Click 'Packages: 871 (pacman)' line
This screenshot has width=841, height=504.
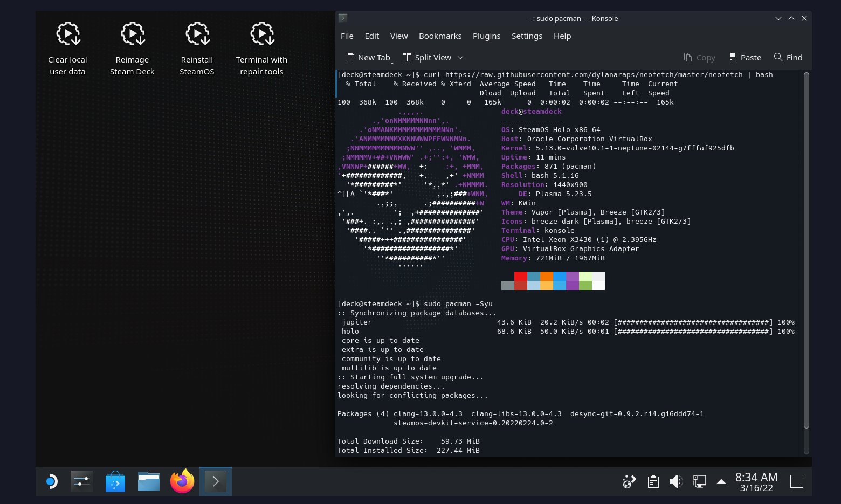point(549,167)
